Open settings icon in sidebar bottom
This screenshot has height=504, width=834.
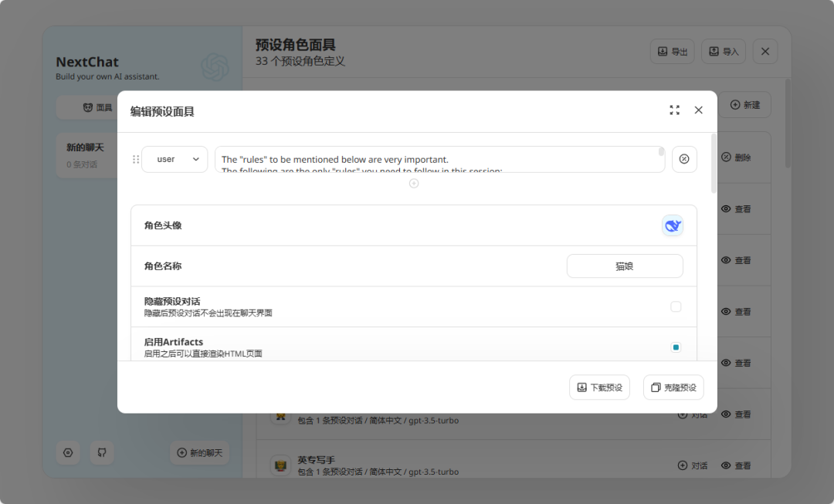point(68,452)
